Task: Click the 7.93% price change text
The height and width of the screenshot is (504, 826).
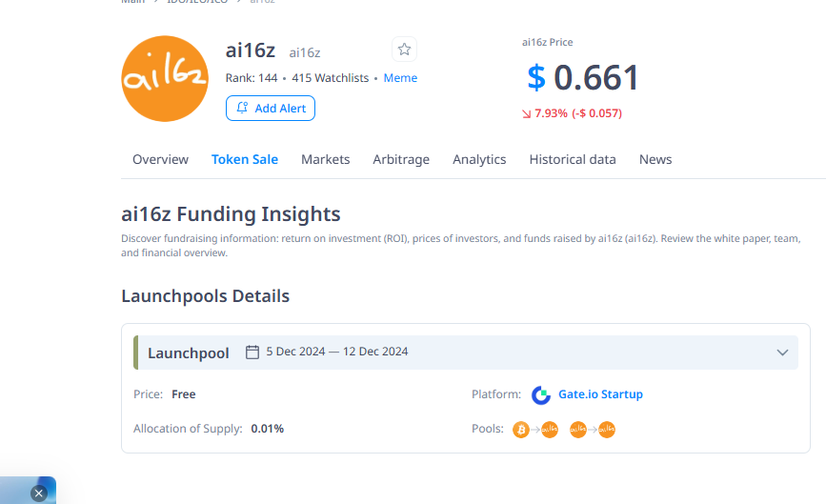Action: click(x=551, y=113)
